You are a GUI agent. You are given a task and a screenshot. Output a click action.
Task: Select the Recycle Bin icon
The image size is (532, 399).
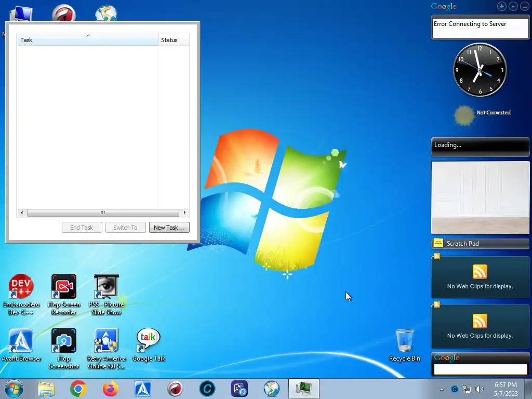(x=404, y=345)
